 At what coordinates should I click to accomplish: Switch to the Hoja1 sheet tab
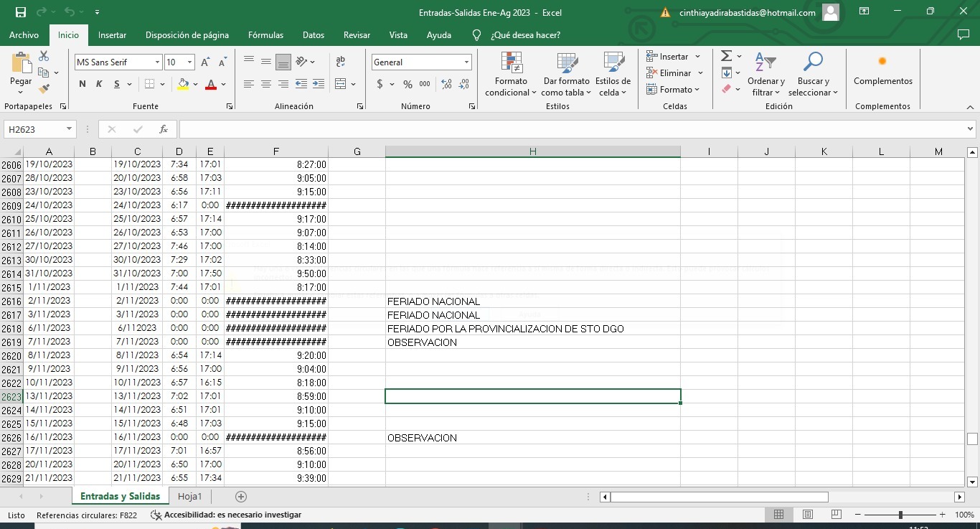[x=190, y=496]
